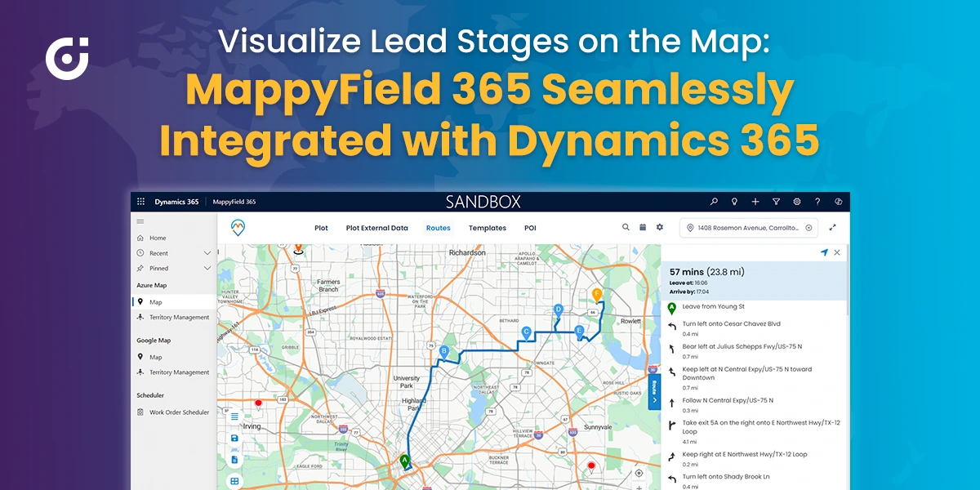980x490 pixels.
Task: Toggle the sidebar hamburger menu
Action: click(140, 221)
